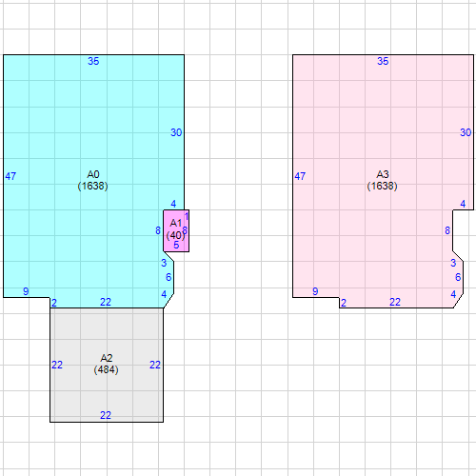Select the 2 dimension near A0's bottom notch
This screenshot has height=476, width=476.
coord(54,303)
